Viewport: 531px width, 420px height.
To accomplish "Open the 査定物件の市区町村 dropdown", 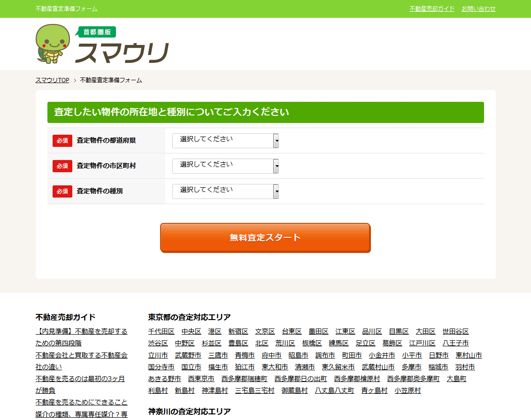I will pos(225,166).
